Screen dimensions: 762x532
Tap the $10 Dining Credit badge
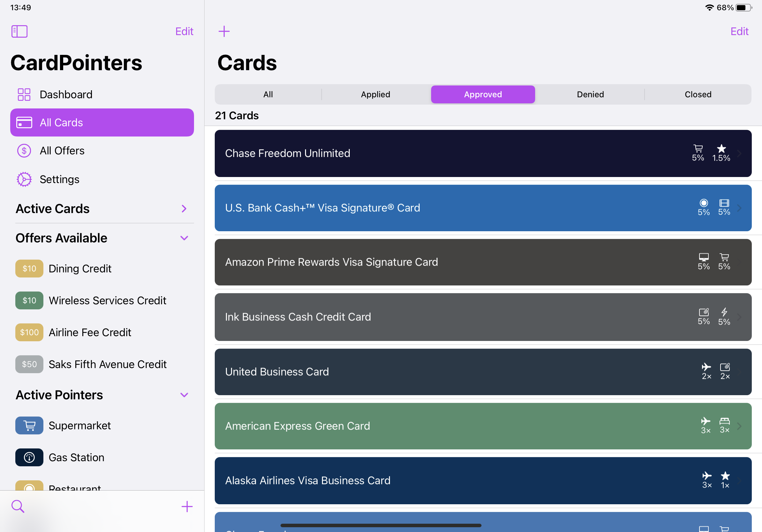[29, 268]
